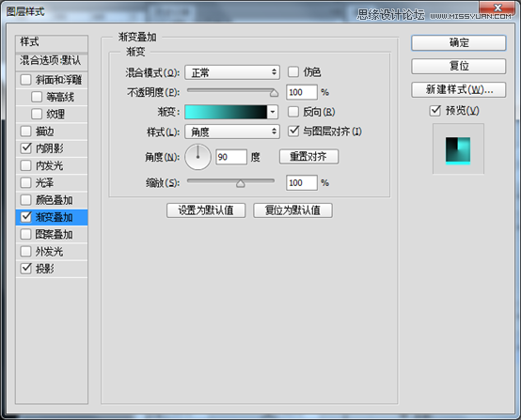Open the 描边 stroke settings
521x420 pixels.
point(45,132)
